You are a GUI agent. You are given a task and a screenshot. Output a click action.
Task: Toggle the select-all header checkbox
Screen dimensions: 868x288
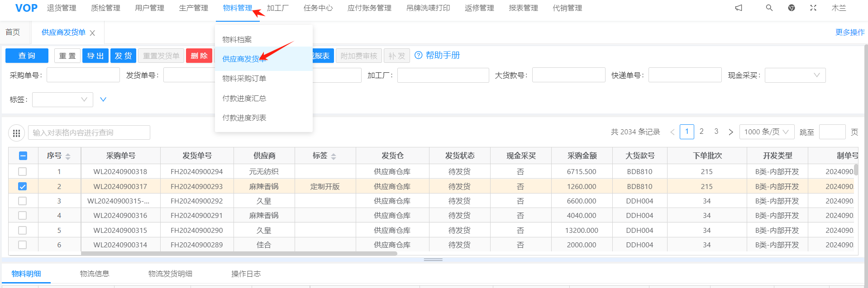pos(23,156)
